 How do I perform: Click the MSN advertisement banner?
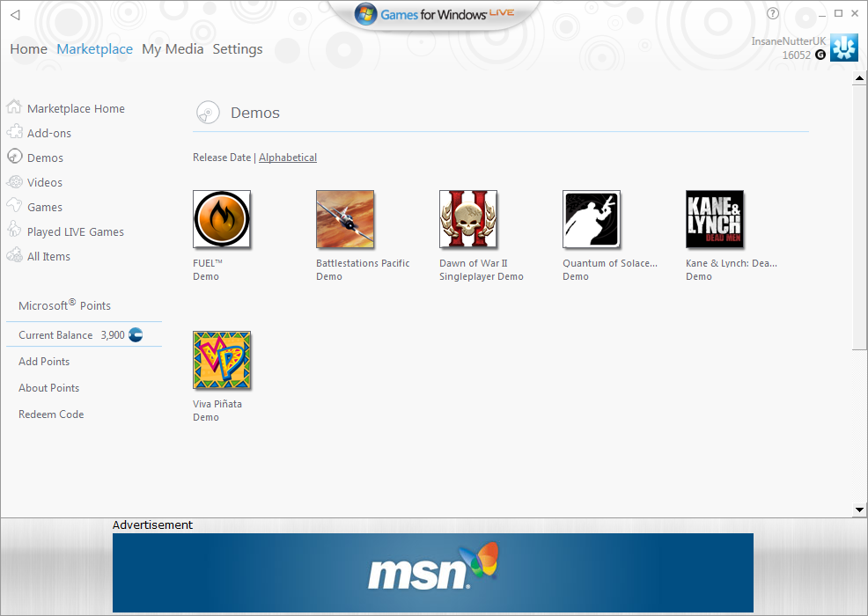click(x=433, y=572)
